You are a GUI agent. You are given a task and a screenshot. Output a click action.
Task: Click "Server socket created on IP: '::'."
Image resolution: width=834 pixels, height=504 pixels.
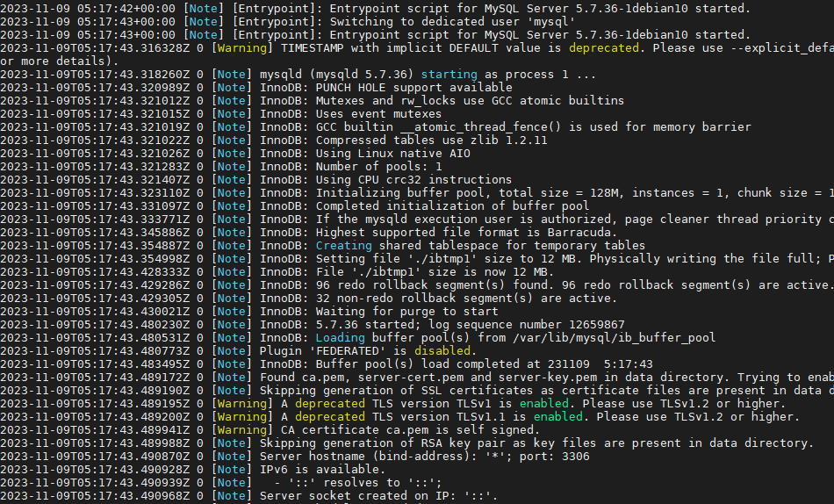coord(378,496)
